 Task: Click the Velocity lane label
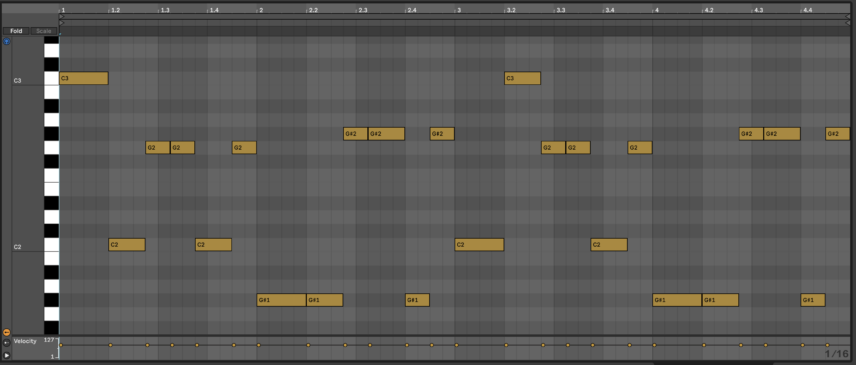25,342
